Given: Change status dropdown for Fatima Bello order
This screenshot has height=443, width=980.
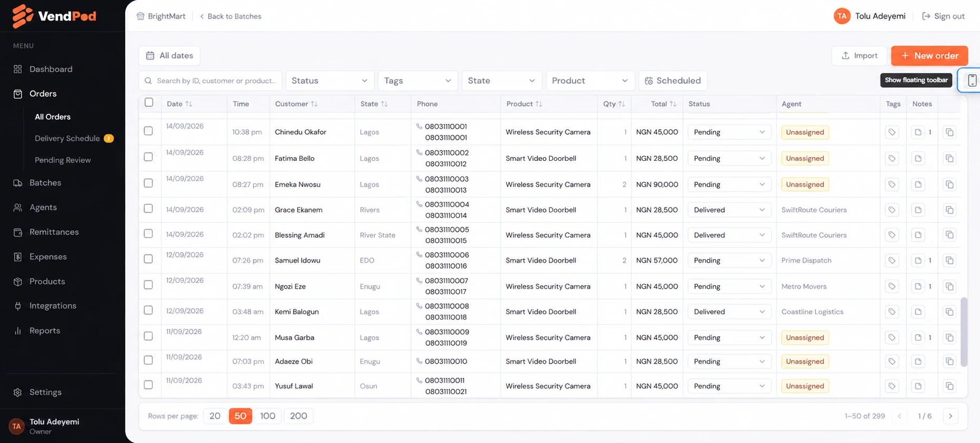Looking at the screenshot, I should point(729,158).
